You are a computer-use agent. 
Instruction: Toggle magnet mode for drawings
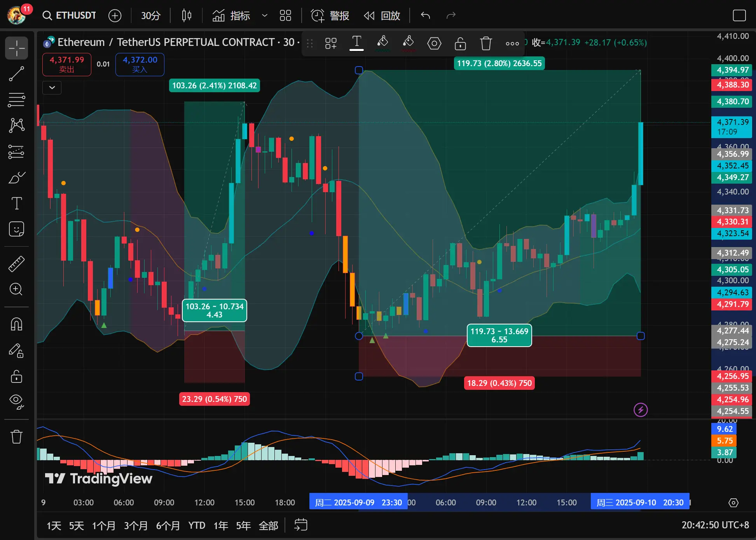(x=16, y=324)
